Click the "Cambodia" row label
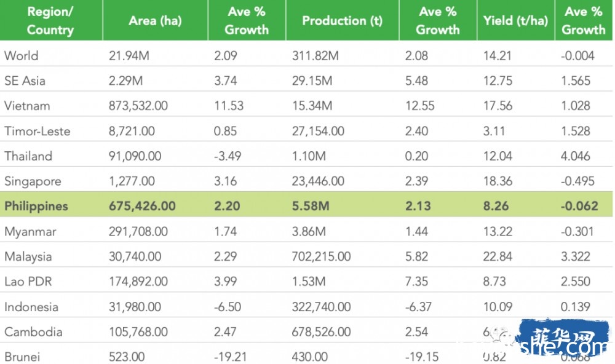 click(33, 332)
